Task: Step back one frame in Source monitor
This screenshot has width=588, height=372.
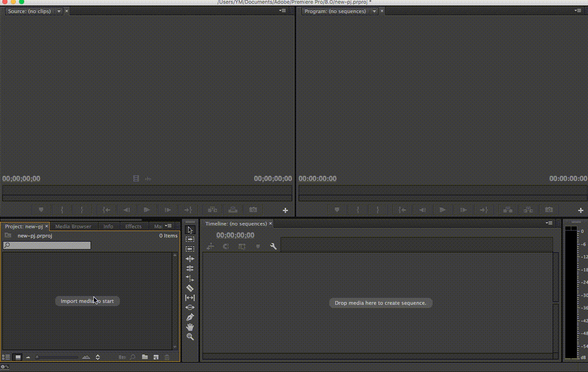Action: click(126, 210)
